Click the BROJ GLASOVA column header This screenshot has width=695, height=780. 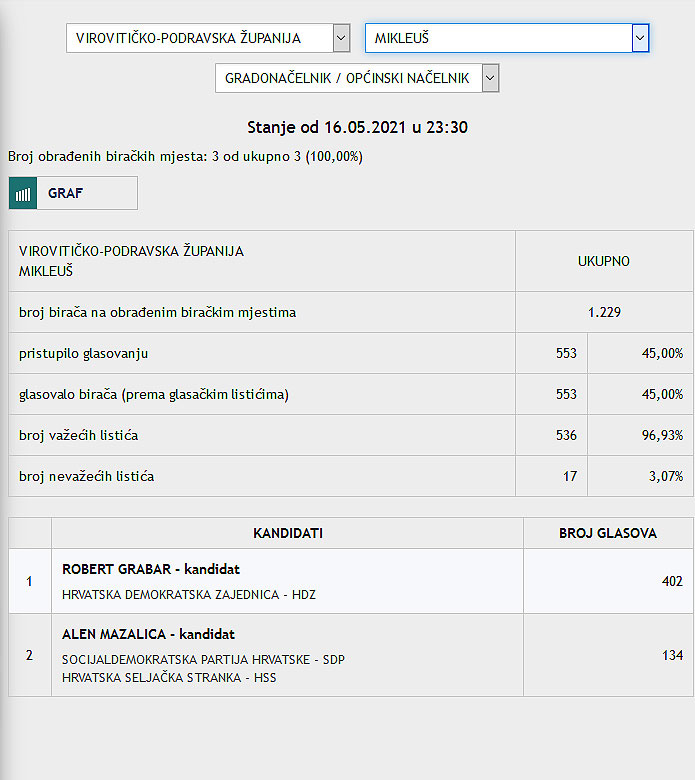coord(608,533)
